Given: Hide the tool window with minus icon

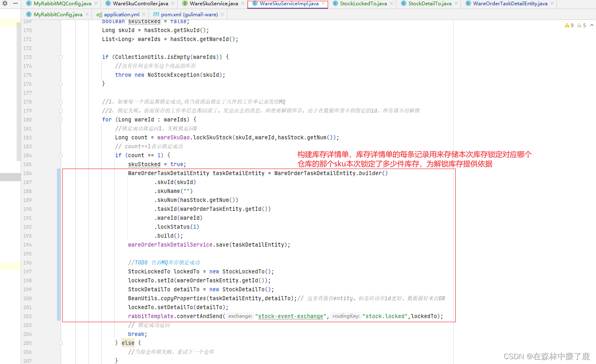Looking at the screenshot, I should pyautogui.click(x=15, y=3).
